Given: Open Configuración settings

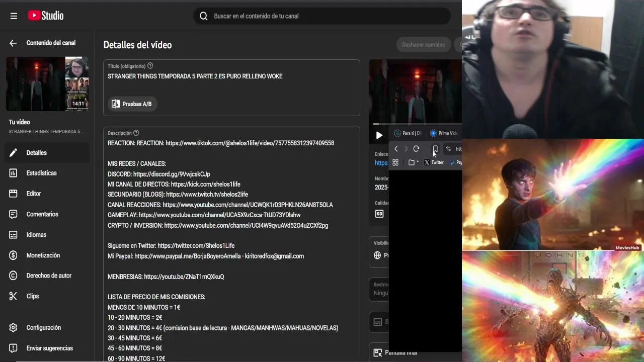Looking at the screenshot, I should (47, 328).
